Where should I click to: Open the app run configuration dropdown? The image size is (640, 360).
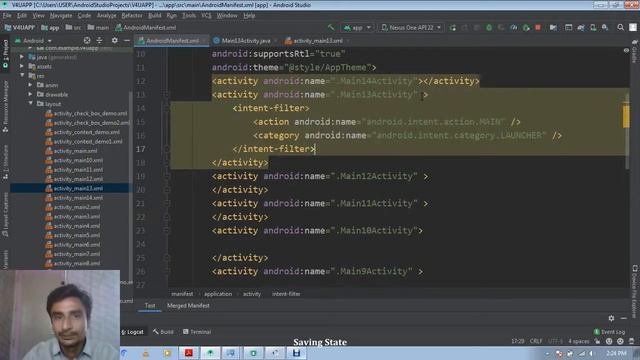pyautogui.click(x=358, y=28)
